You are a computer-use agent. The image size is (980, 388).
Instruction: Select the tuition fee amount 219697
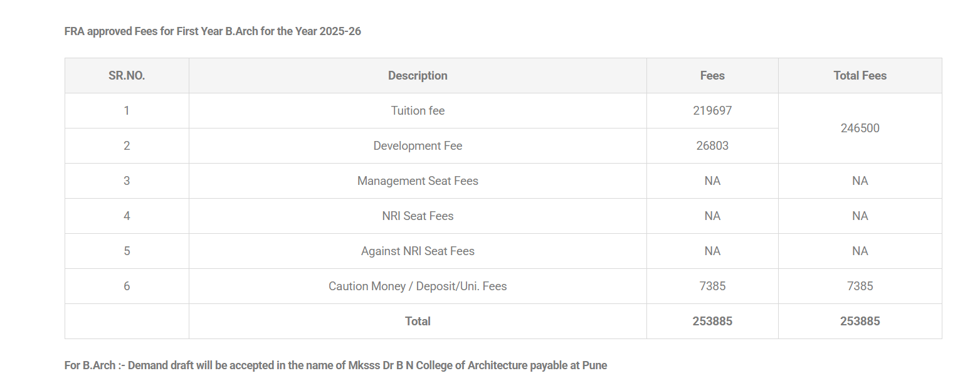coord(712,111)
